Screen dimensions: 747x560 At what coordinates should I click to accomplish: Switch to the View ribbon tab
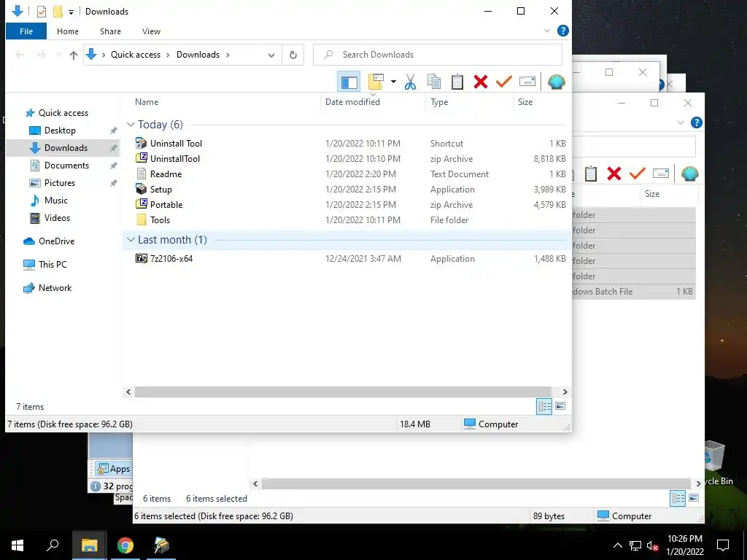151,31
